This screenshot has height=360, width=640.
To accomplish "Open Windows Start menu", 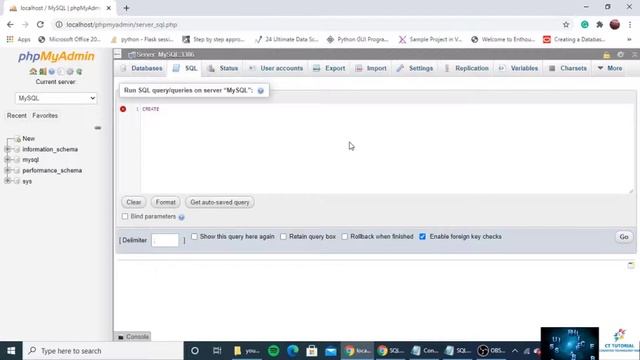I will pyautogui.click(x=11, y=351).
